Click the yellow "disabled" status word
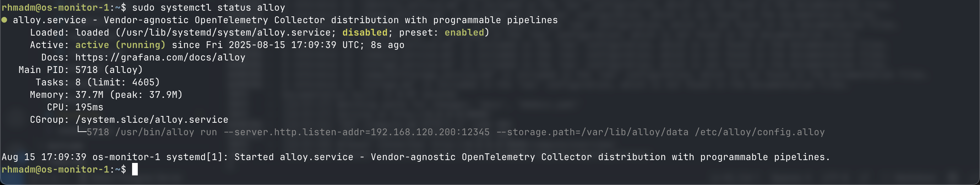Viewport: 980px width, 185px height. [364, 33]
